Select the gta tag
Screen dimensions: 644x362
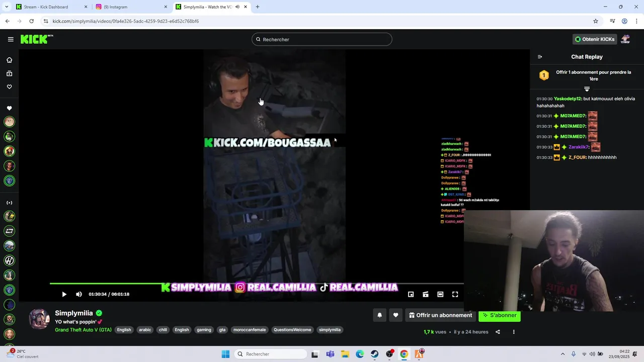pyautogui.click(x=222, y=330)
